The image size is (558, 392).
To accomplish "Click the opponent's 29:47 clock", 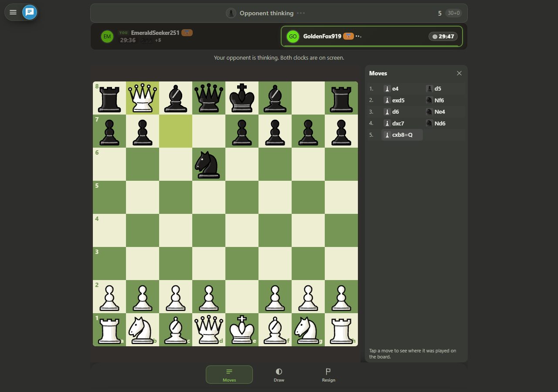I will (443, 37).
